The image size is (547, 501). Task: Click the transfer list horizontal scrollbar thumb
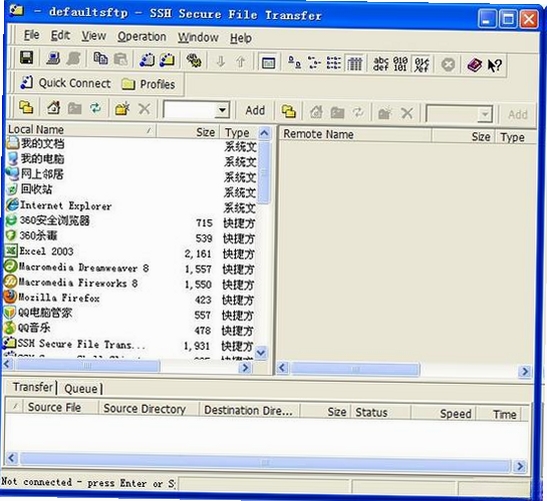[x=265, y=463]
